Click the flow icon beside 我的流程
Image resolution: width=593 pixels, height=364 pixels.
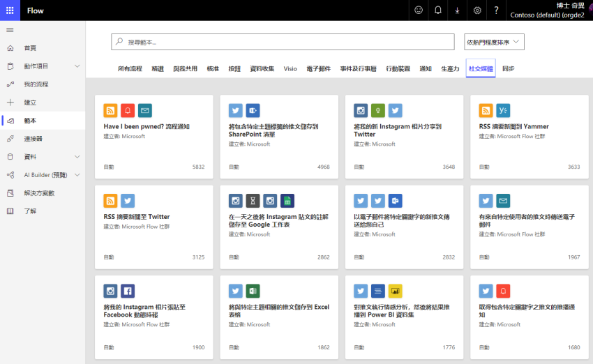[x=10, y=84]
